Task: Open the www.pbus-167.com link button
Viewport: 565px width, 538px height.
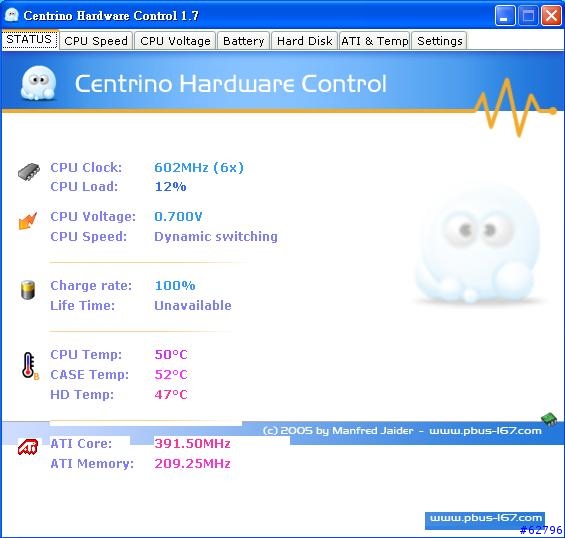Action: tap(485, 520)
